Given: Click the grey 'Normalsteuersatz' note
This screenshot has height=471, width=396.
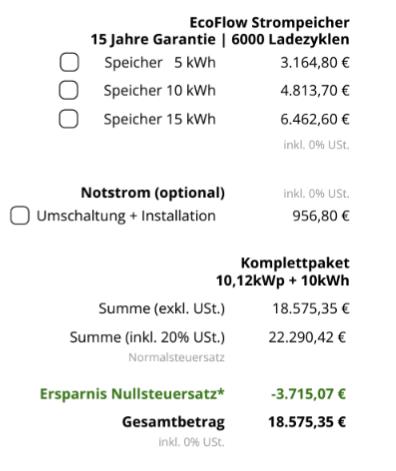Looking at the screenshot, I should (176, 357).
